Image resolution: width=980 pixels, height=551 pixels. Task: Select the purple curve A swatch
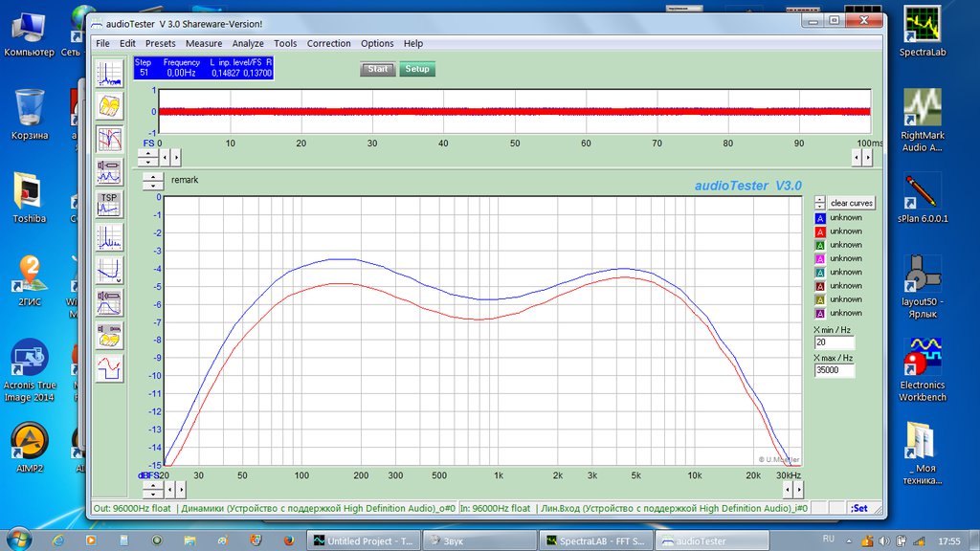pyautogui.click(x=820, y=314)
